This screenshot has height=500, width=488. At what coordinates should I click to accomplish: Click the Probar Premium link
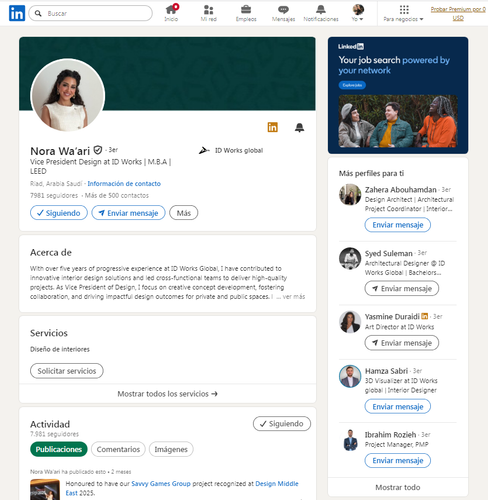click(458, 13)
